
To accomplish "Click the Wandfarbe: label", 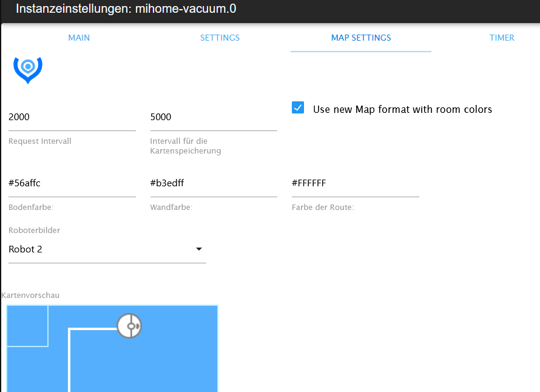I will click(x=171, y=208).
